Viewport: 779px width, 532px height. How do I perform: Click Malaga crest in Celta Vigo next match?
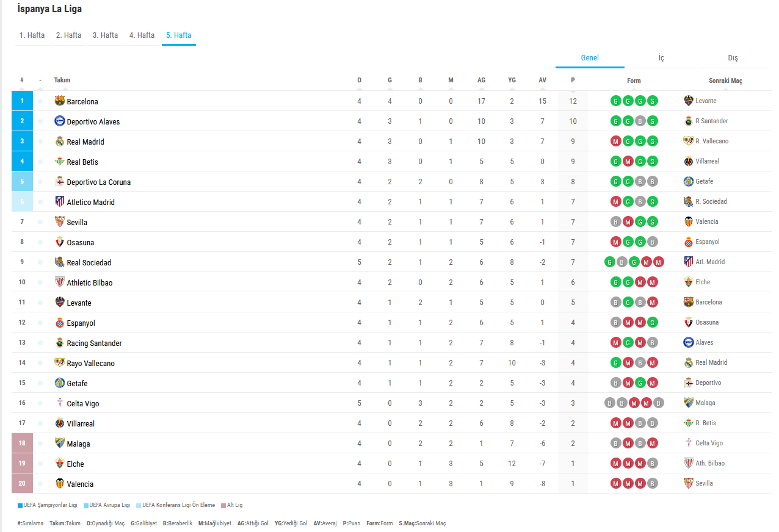point(689,403)
